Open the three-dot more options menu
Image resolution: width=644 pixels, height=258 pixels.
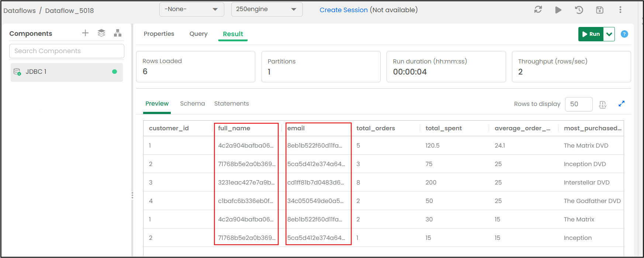pyautogui.click(x=620, y=10)
